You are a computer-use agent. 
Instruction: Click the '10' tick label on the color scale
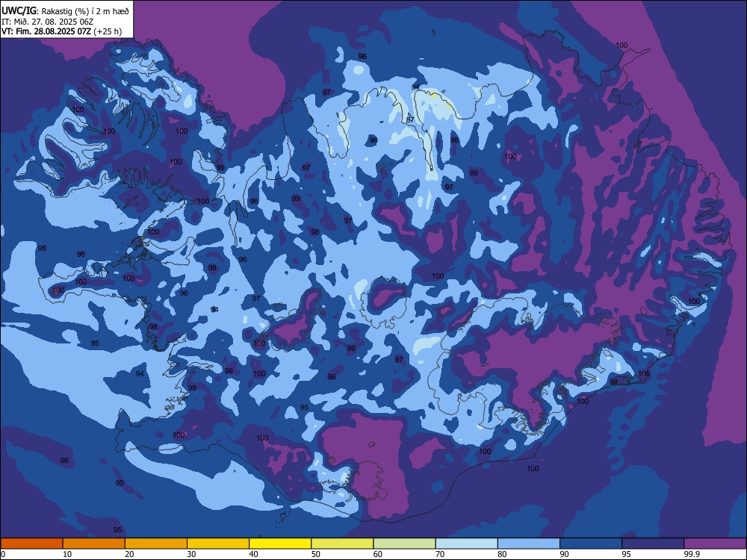click(67, 554)
